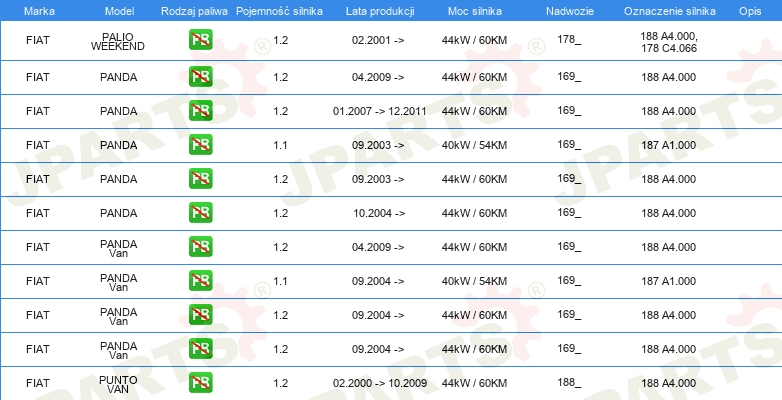The image size is (782, 400).
Task: Click 09.2004 -> date in the 1.1 row
Action: click(x=378, y=281)
